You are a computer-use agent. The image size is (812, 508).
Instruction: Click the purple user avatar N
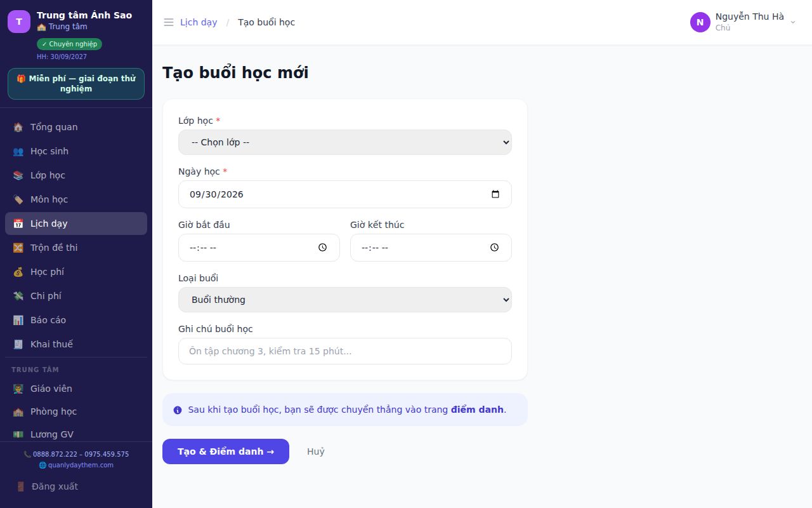(x=700, y=22)
